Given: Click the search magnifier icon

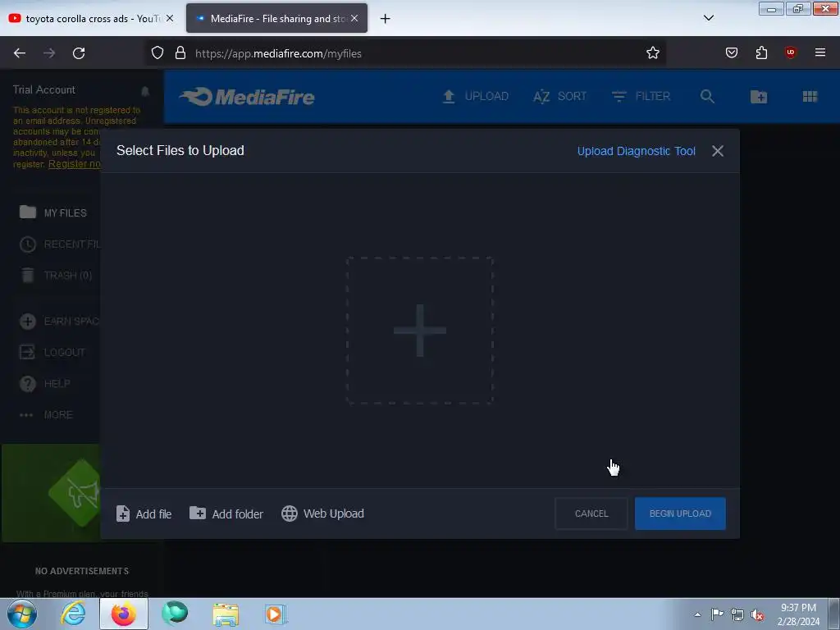Looking at the screenshot, I should [x=707, y=97].
